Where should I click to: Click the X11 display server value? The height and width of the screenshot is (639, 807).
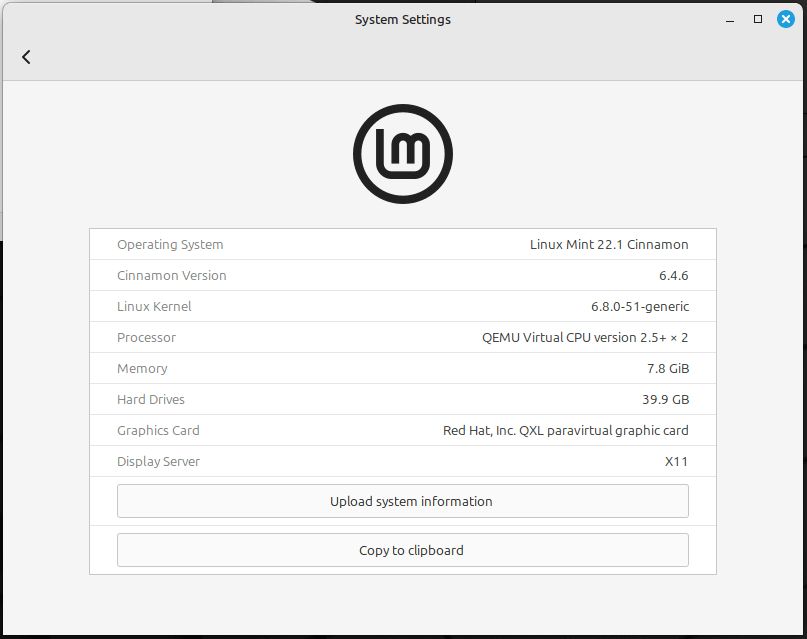pos(676,461)
